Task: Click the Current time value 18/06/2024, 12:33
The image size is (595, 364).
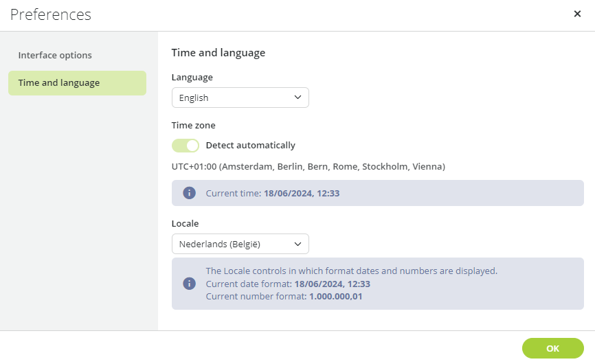Action: (302, 194)
